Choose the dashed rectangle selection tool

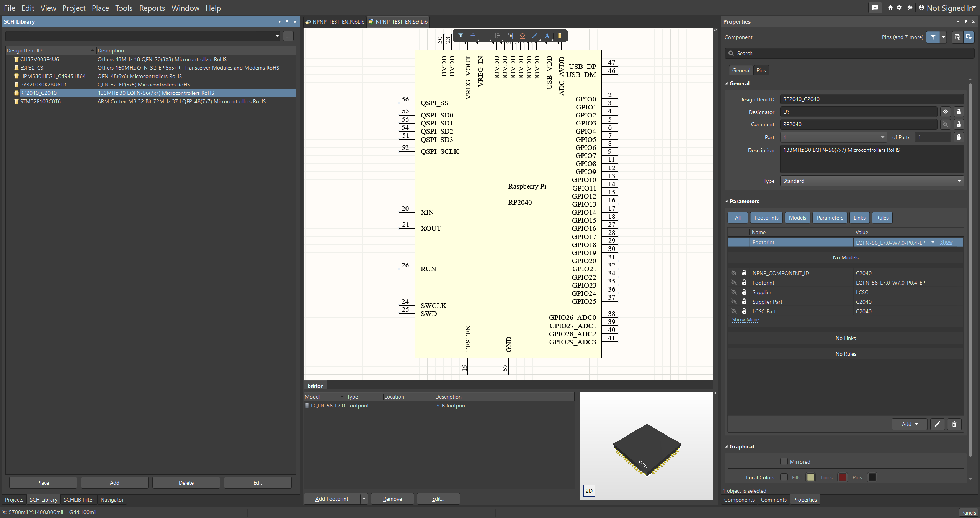[x=485, y=36]
